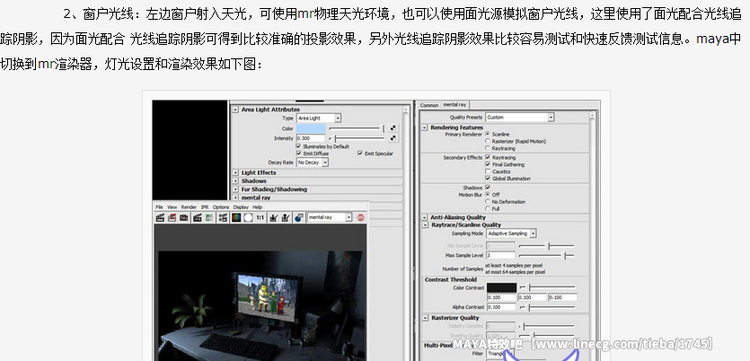Open the renderer dropdown showing mental ray
Image resolution: width=750 pixels, height=361 pixels.
(330, 217)
